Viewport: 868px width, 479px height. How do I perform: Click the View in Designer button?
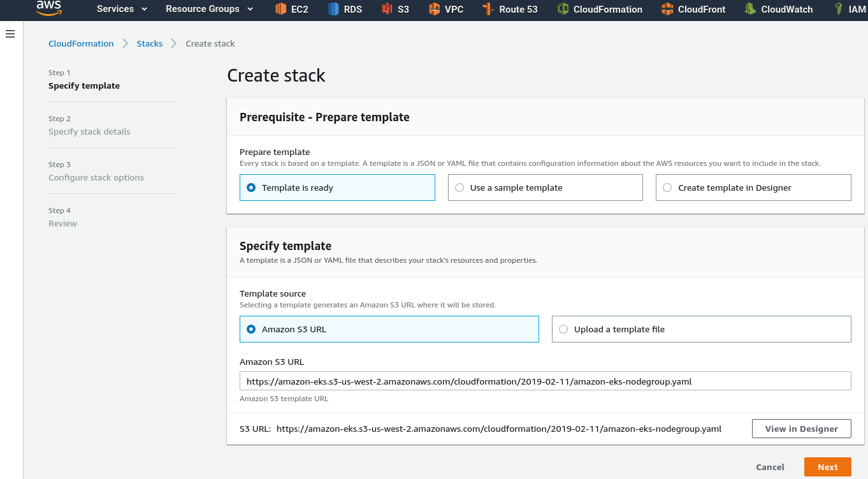coord(801,429)
